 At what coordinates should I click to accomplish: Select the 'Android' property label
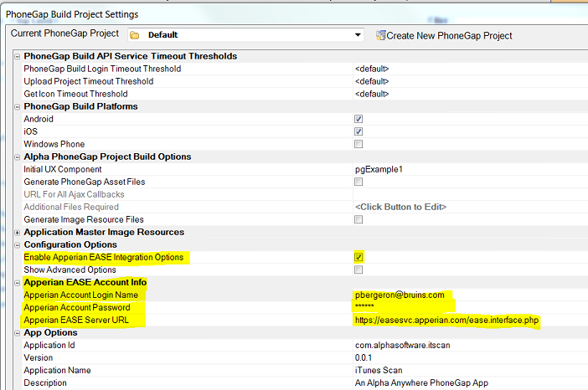(x=39, y=119)
